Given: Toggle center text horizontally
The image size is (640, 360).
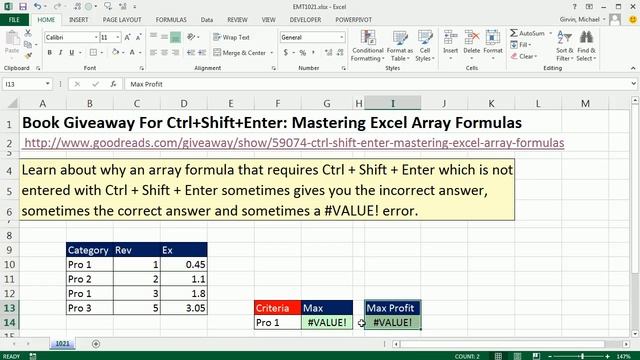Looking at the screenshot, I should 164,52.
